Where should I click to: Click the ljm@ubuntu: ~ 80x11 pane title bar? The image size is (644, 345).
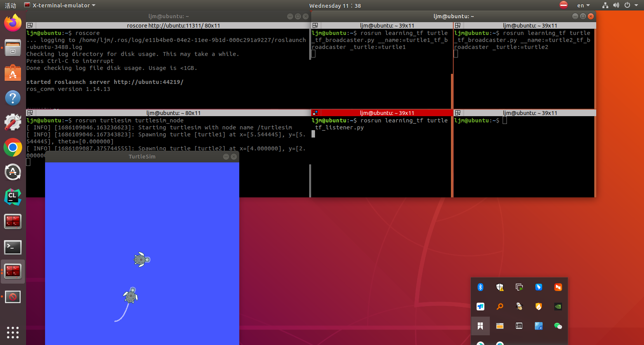click(174, 113)
